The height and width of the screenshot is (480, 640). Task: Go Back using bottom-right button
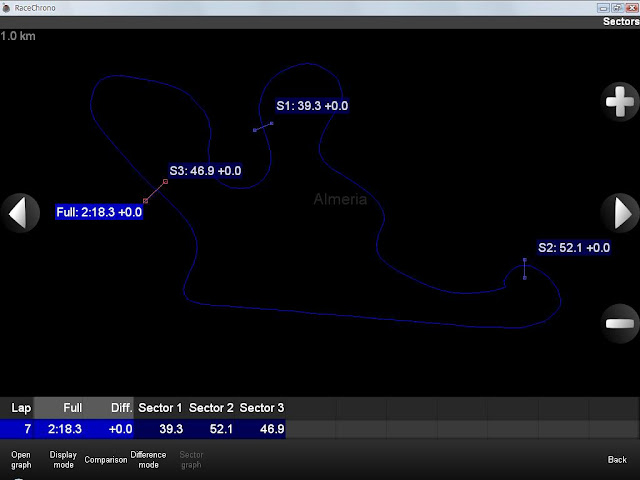click(x=617, y=460)
